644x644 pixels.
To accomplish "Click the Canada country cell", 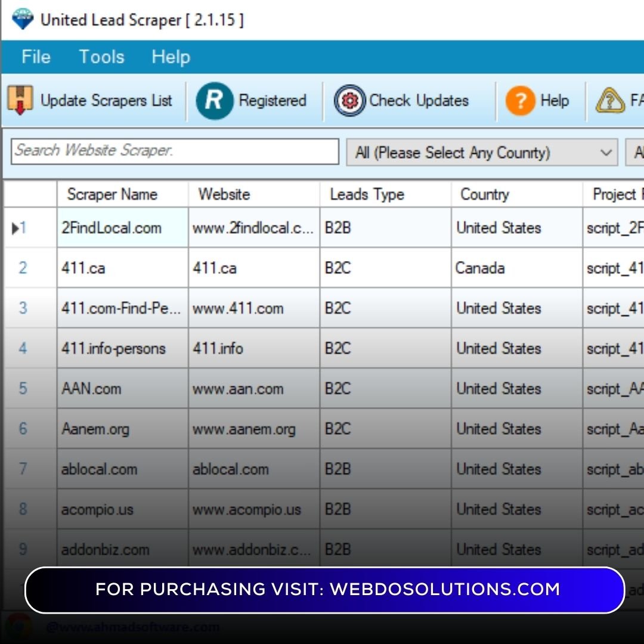I will 516,268.
